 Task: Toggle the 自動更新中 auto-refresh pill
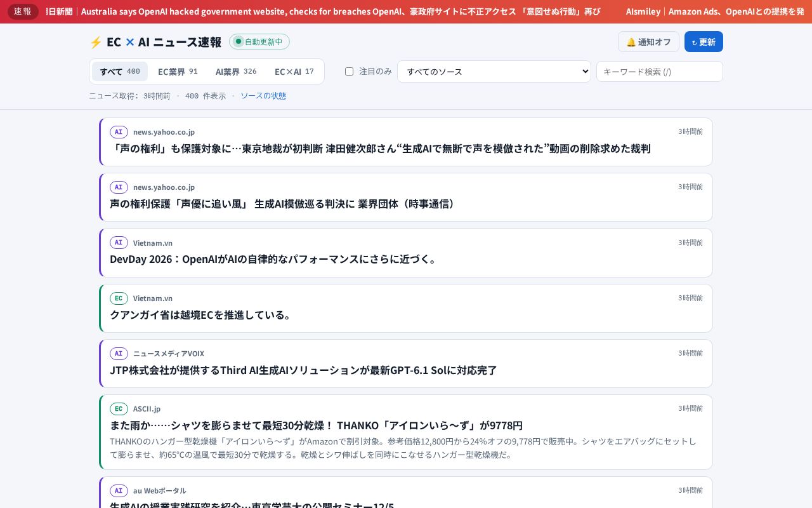259,41
